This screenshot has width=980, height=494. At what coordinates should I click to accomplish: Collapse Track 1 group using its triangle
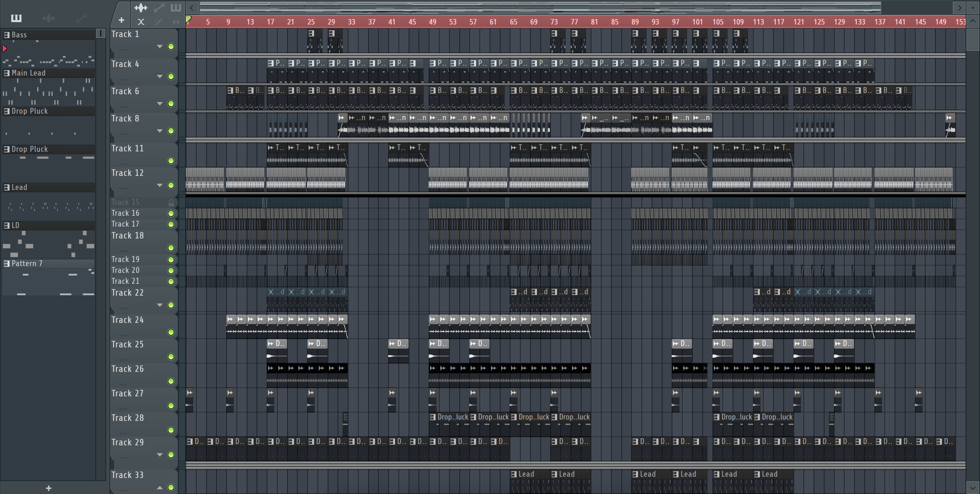tap(160, 46)
